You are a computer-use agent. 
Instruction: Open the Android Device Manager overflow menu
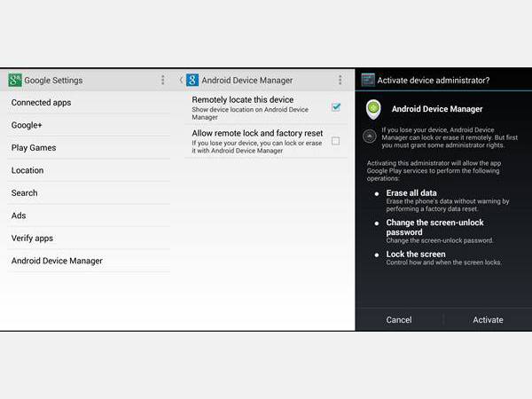coord(340,80)
